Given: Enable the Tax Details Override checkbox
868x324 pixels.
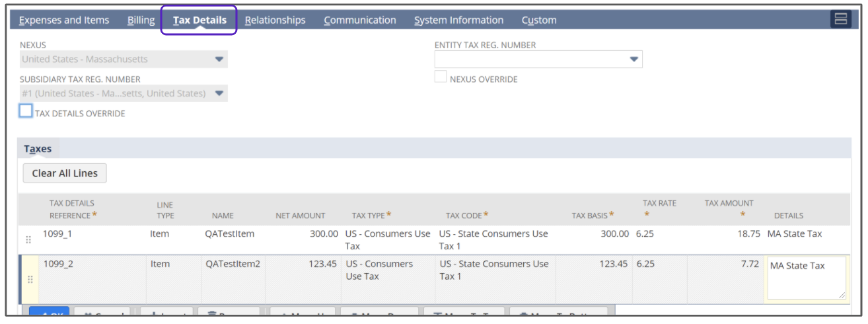Looking at the screenshot, I should pyautogui.click(x=26, y=111).
